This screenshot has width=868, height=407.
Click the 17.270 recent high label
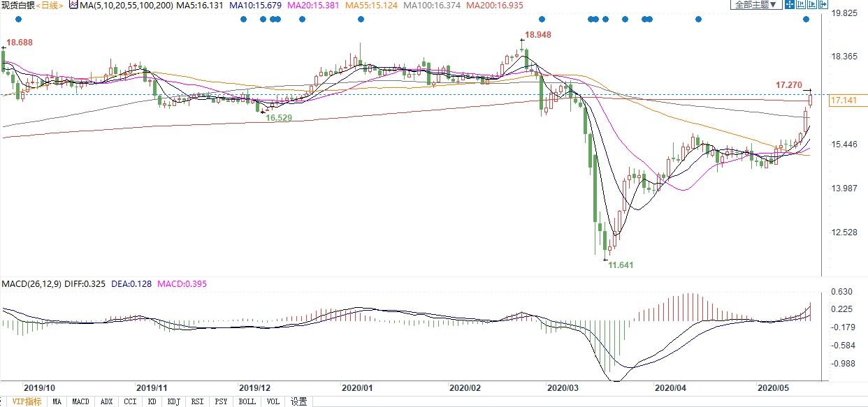[788, 84]
